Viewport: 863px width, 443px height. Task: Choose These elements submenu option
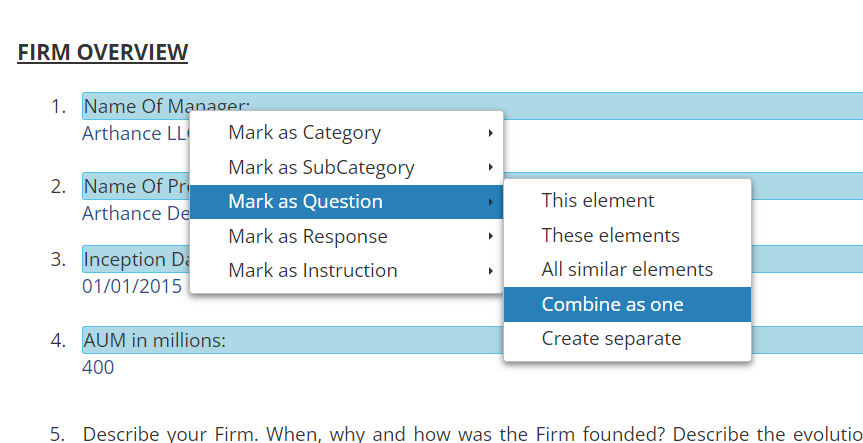pyautogui.click(x=610, y=236)
